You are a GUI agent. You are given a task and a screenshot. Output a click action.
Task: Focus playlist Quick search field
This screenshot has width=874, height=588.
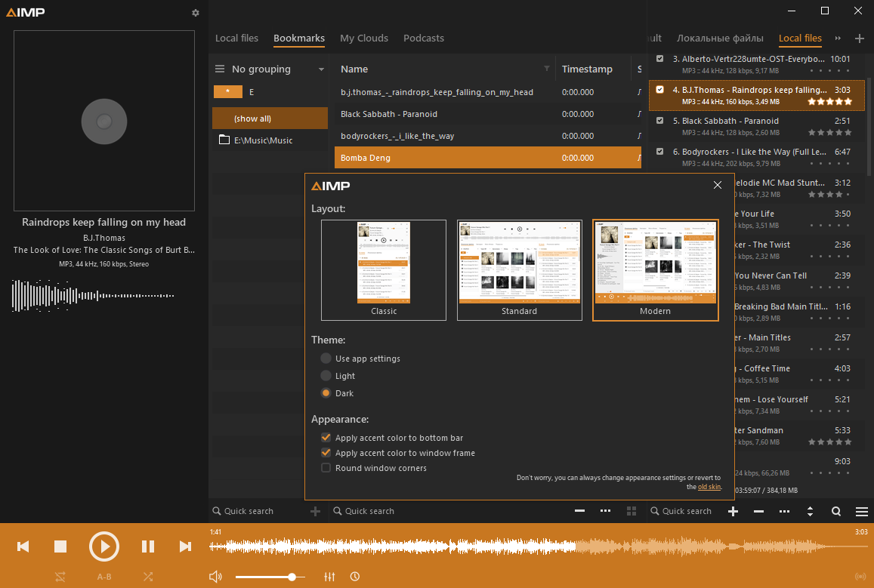tap(686, 511)
